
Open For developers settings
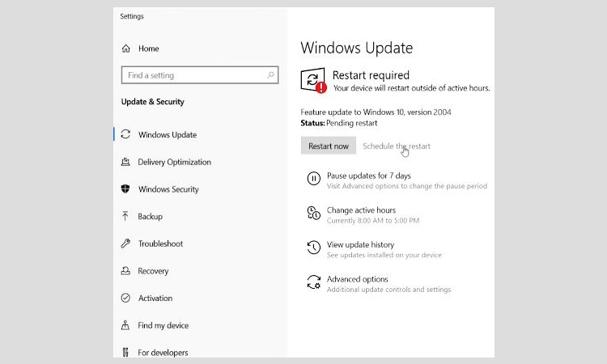(x=163, y=353)
